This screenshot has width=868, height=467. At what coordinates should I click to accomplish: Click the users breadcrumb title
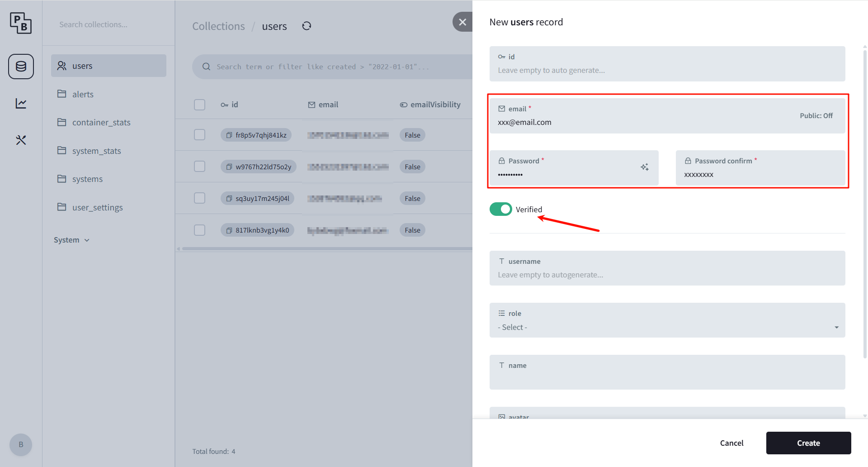pos(274,26)
